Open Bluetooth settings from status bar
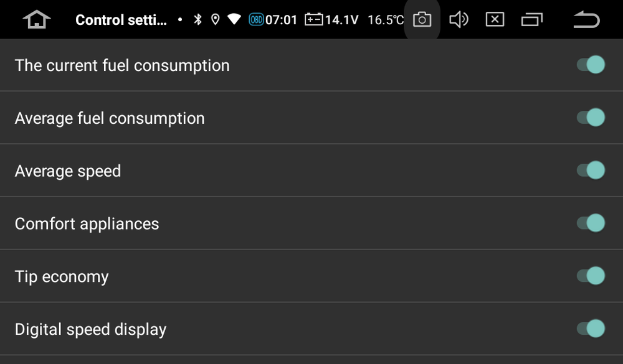Image resolution: width=623 pixels, height=364 pixels. point(199,19)
